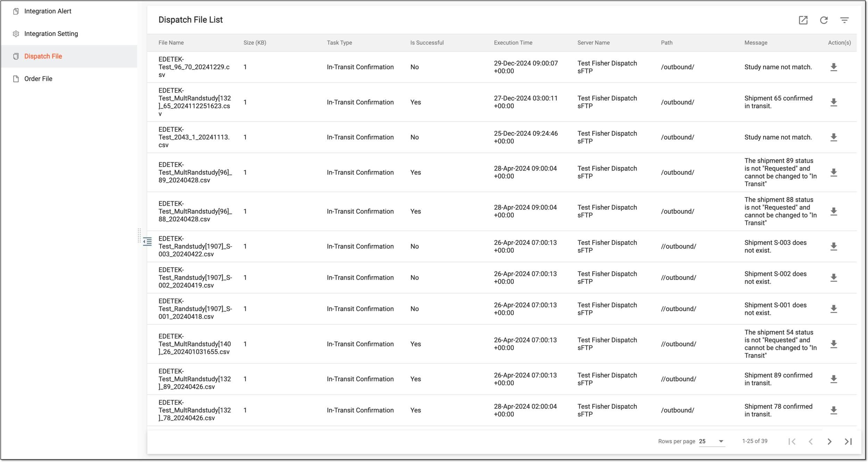This screenshot has width=868, height=462.
Task: Click 'Rows per page' label
Action: 677,442
